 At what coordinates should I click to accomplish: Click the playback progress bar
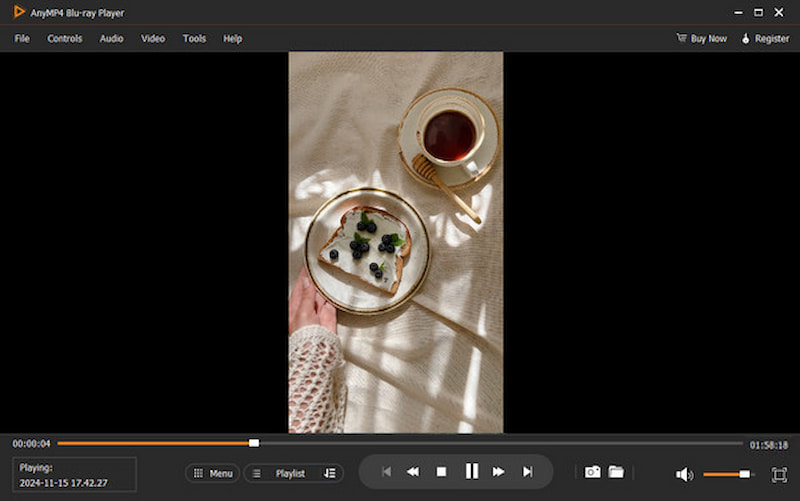tap(400, 443)
